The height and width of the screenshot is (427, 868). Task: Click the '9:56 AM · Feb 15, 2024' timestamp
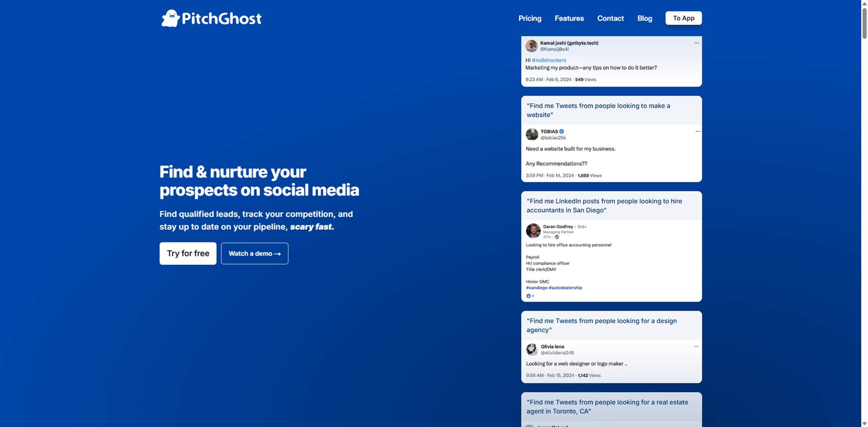(x=550, y=376)
